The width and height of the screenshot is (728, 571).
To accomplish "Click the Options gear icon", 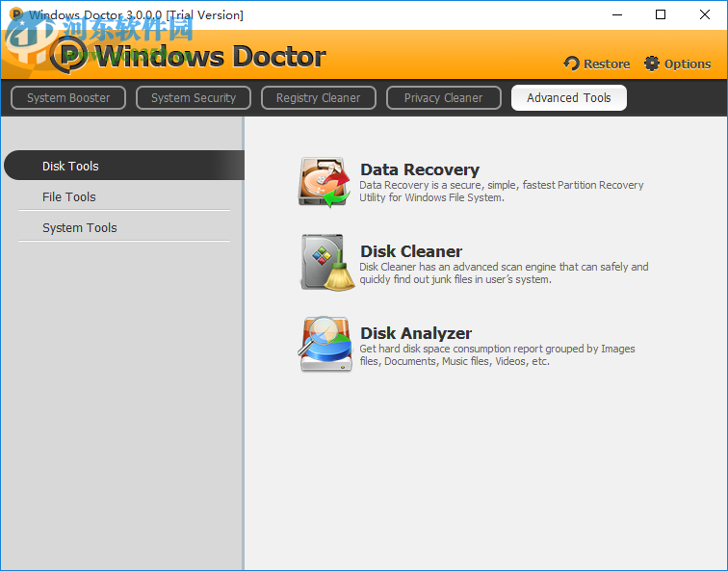I will 651,64.
